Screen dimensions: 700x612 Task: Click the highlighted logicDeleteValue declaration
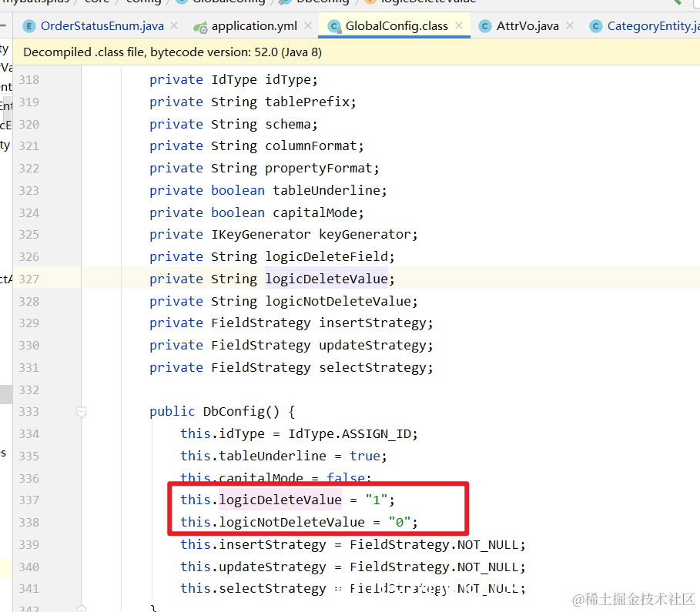[327, 279]
